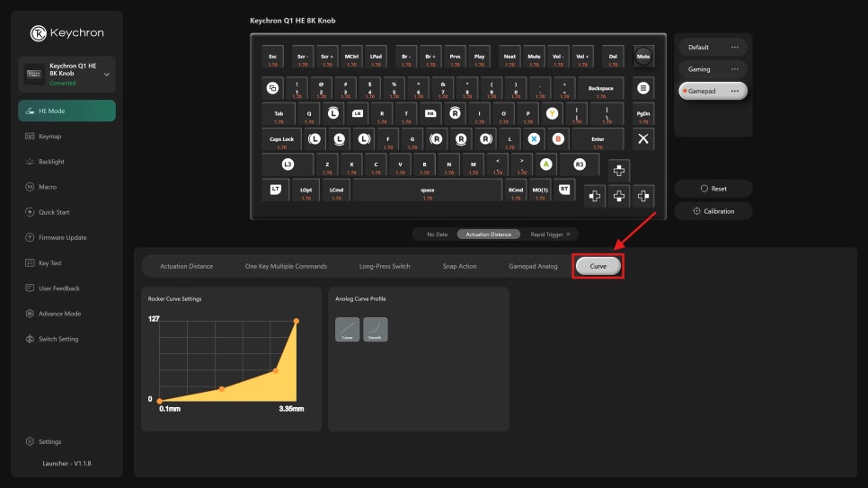Choose the Linear analog curve profile

347,329
